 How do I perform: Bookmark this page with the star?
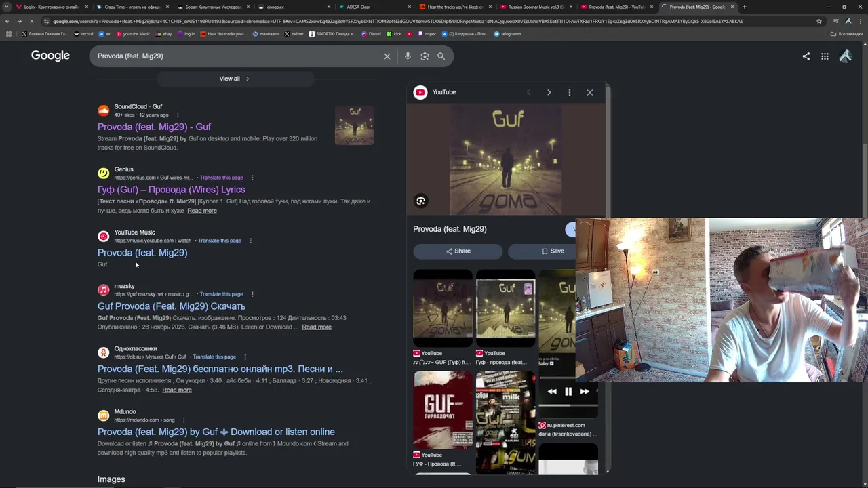(818, 21)
